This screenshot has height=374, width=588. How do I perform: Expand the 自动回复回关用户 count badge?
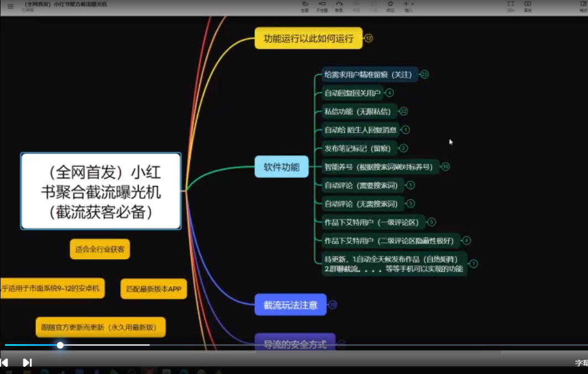tap(390, 93)
